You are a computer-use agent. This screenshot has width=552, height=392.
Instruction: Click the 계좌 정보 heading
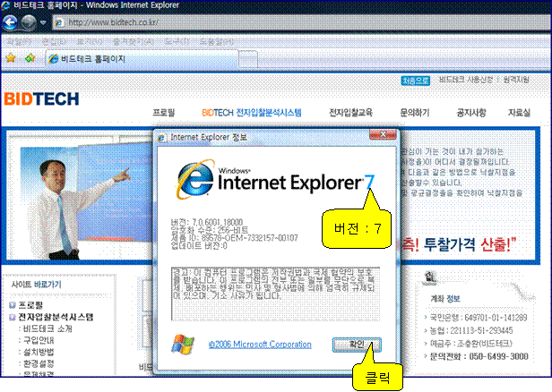pyautogui.click(x=445, y=299)
